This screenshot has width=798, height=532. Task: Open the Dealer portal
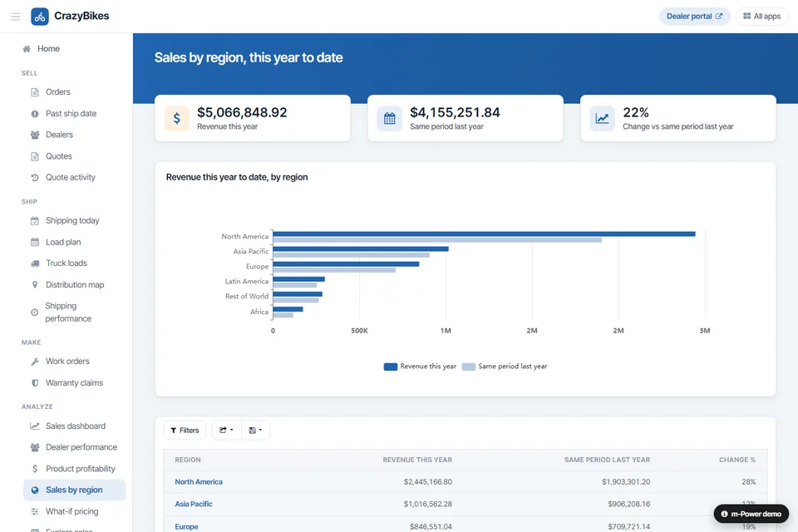[x=694, y=17]
